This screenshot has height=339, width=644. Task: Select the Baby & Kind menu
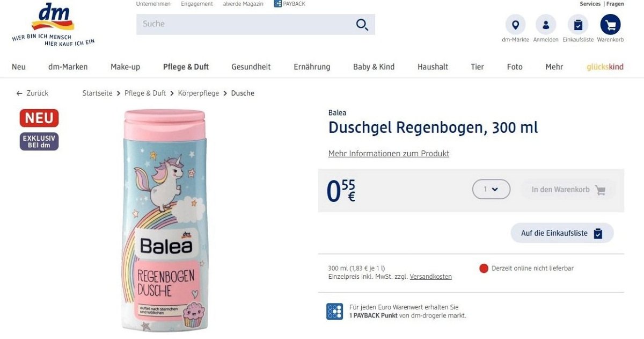374,67
